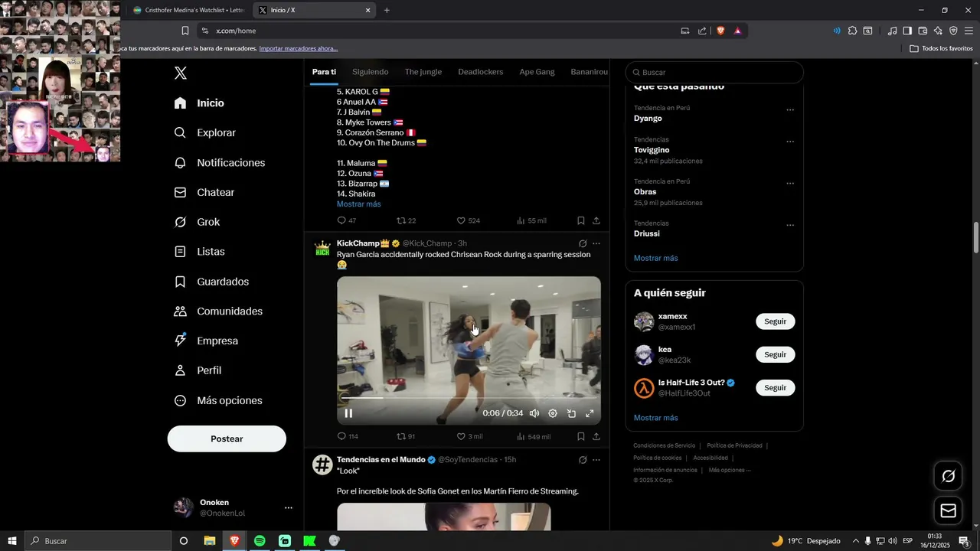Toggle picture-in-picture on video
This screenshot has height=551, width=980.
tap(571, 413)
